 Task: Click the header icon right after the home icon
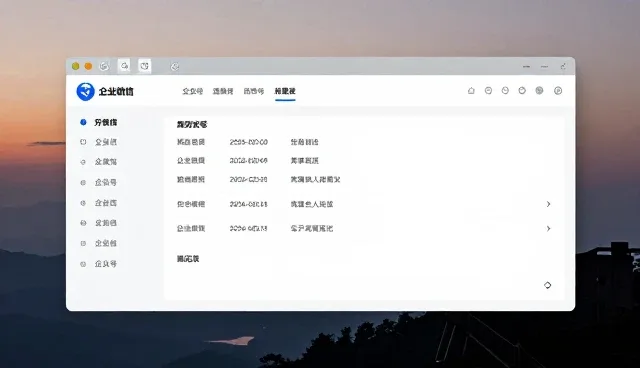pos(488,91)
